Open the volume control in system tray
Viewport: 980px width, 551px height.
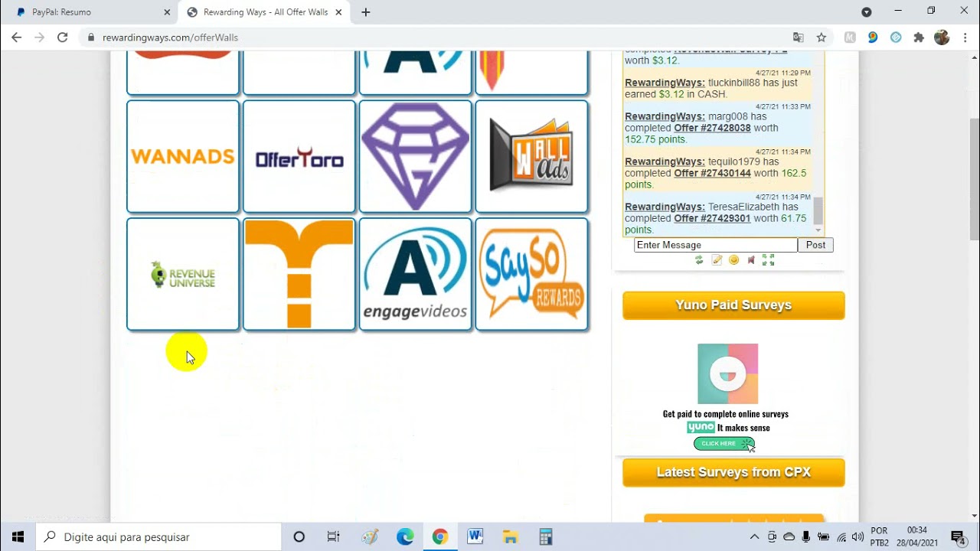[x=858, y=536]
